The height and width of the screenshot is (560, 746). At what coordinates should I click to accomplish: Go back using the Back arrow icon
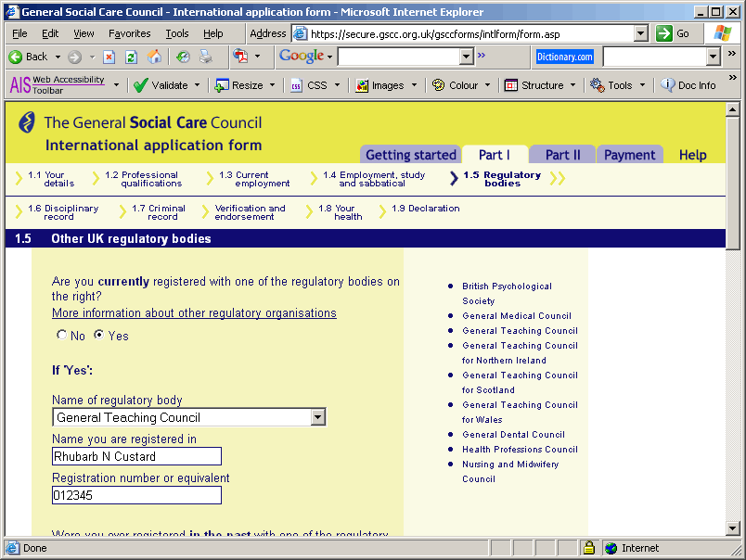pos(15,57)
